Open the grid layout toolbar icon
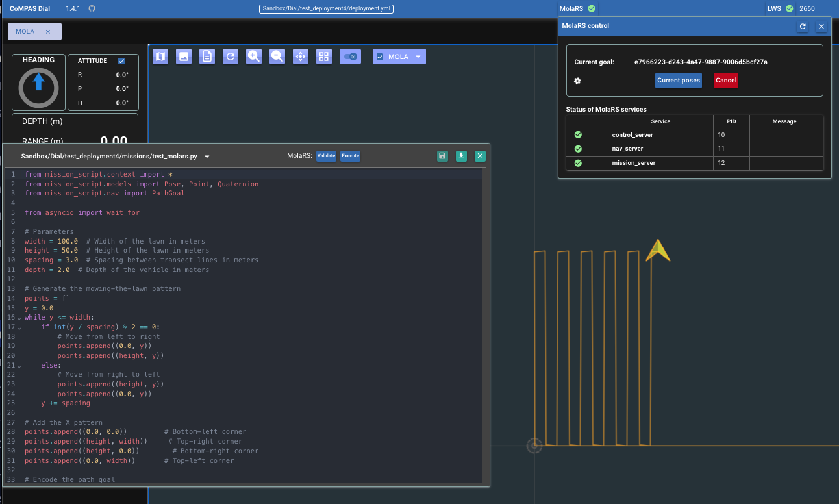This screenshot has width=839, height=504. point(324,57)
